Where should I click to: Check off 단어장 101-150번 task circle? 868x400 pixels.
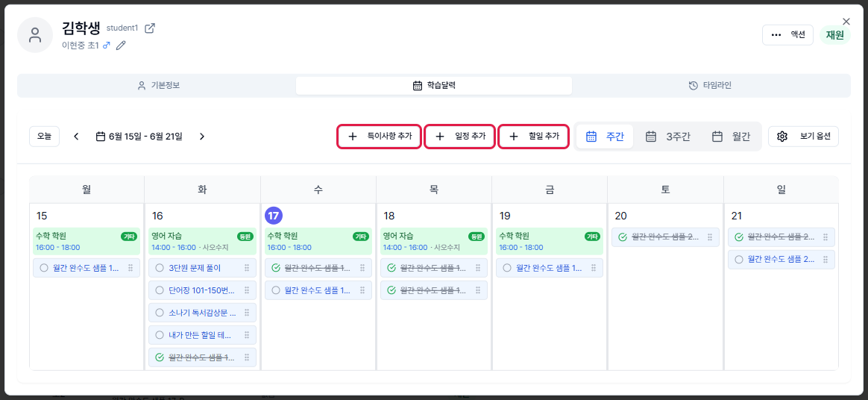pyautogui.click(x=160, y=290)
